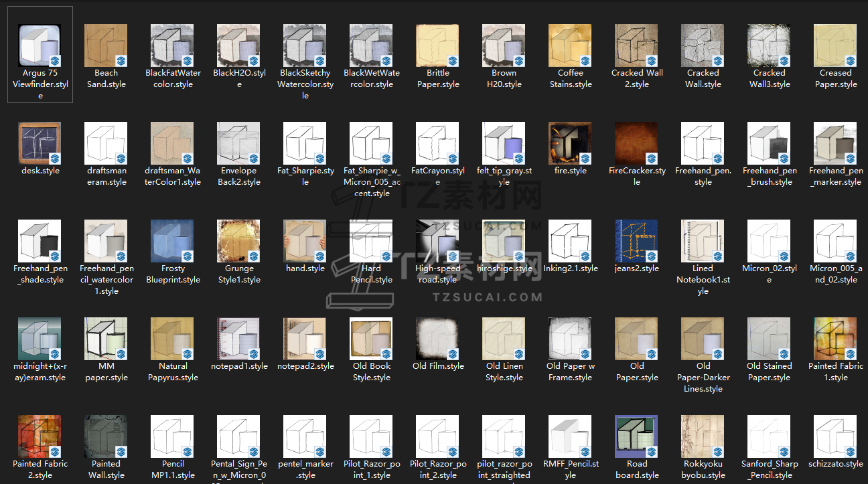This screenshot has width=868, height=484.
Task: Click the 'FireCracker.style' file name
Action: 637,176
